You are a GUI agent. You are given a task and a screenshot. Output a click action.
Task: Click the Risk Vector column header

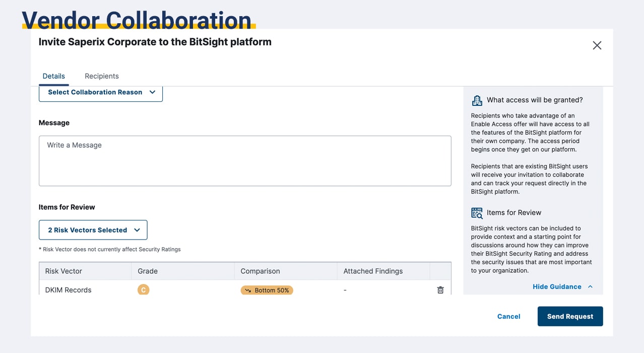pyautogui.click(x=63, y=271)
